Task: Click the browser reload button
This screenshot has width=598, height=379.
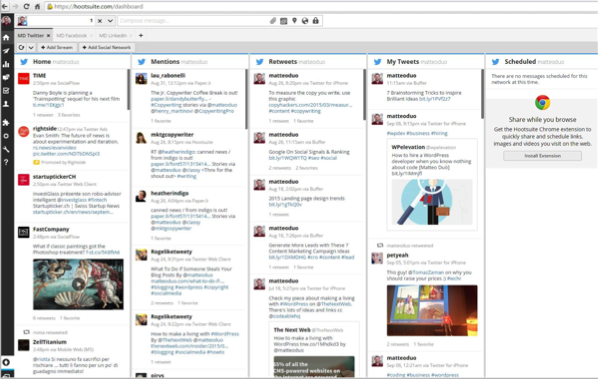Action: (x=26, y=6)
